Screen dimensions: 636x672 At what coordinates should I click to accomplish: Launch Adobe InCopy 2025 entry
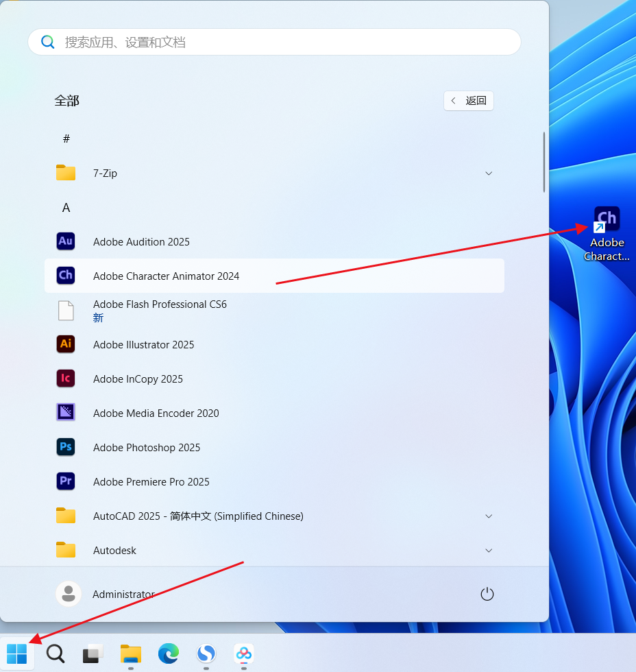coord(274,379)
